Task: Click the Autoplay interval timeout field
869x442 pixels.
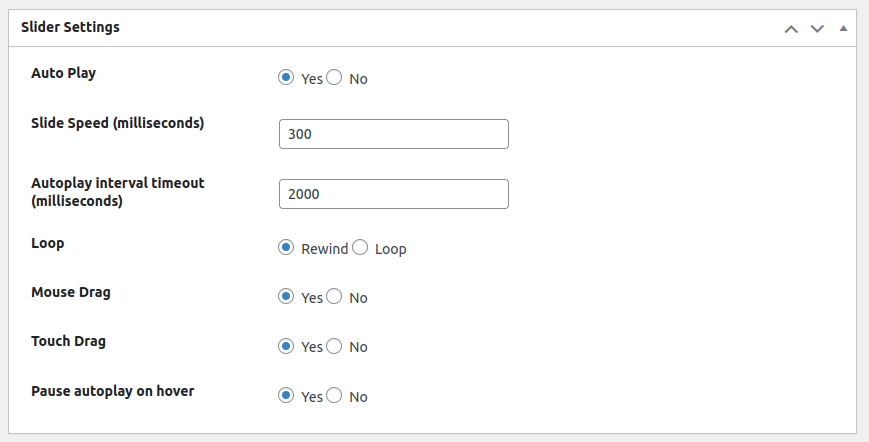Action: [393, 194]
